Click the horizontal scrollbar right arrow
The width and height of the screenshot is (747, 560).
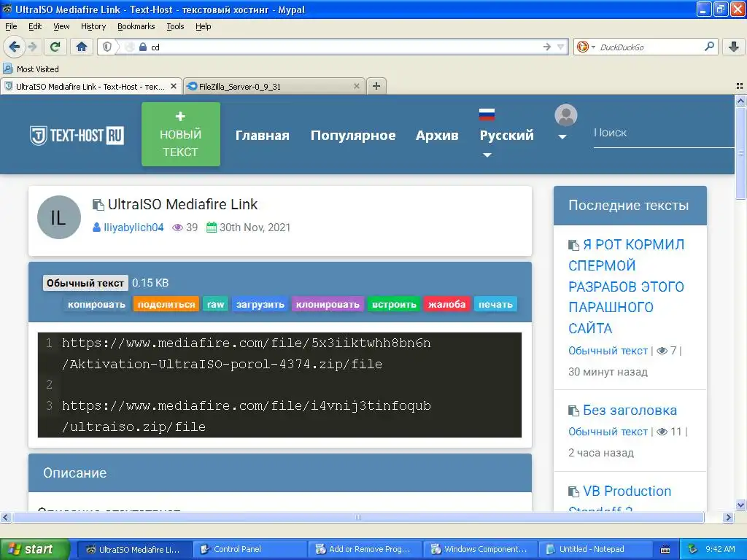pos(728,517)
